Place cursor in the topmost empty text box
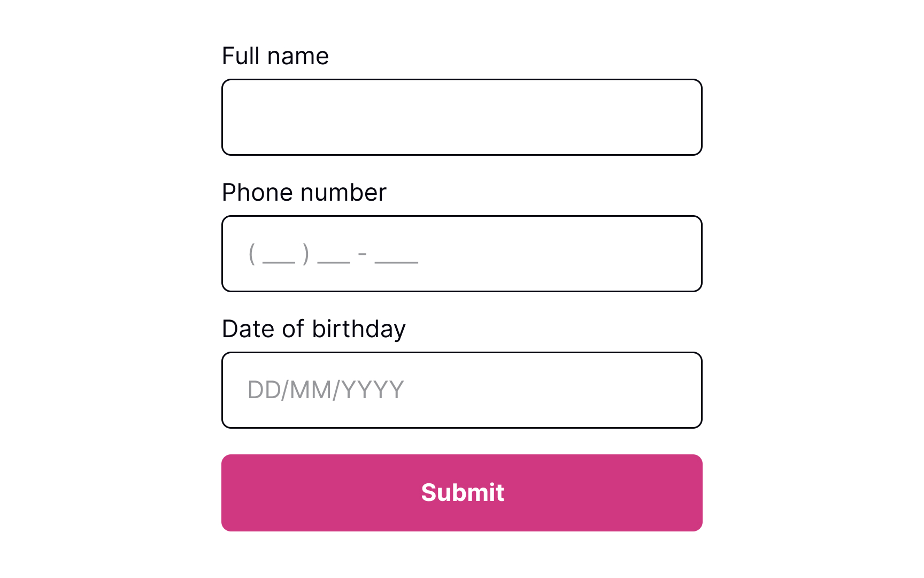The width and height of the screenshot is (924, 578). click(x=462, y=117)
